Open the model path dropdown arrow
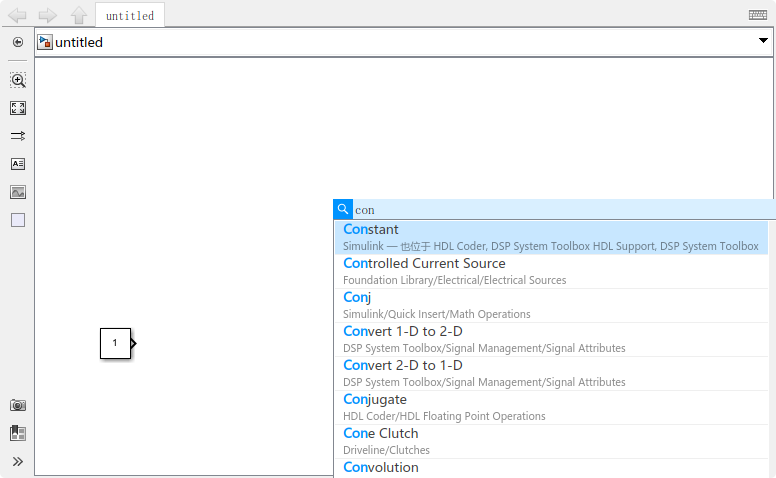Screen dimensions: 776x478 click(x=763, y=42)
